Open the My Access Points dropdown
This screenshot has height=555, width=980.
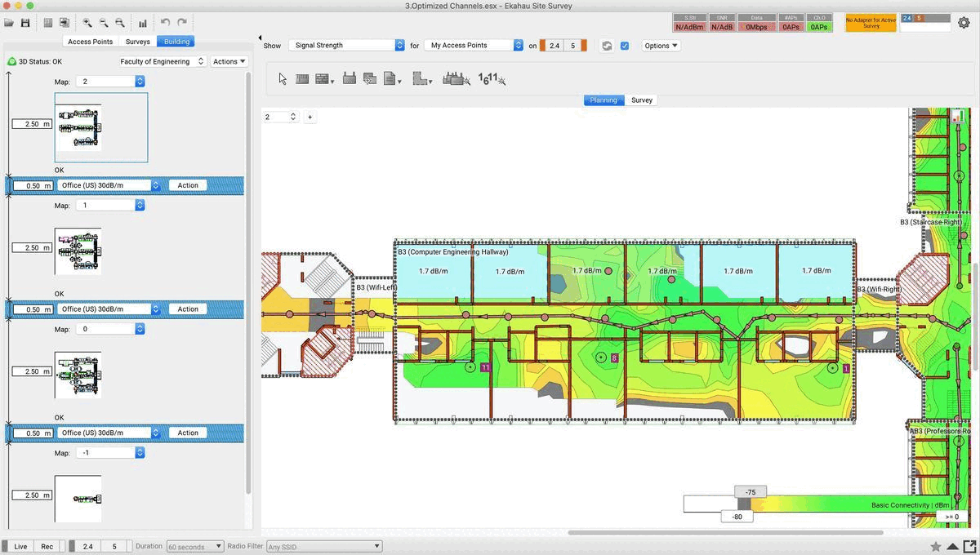(474, 46)
